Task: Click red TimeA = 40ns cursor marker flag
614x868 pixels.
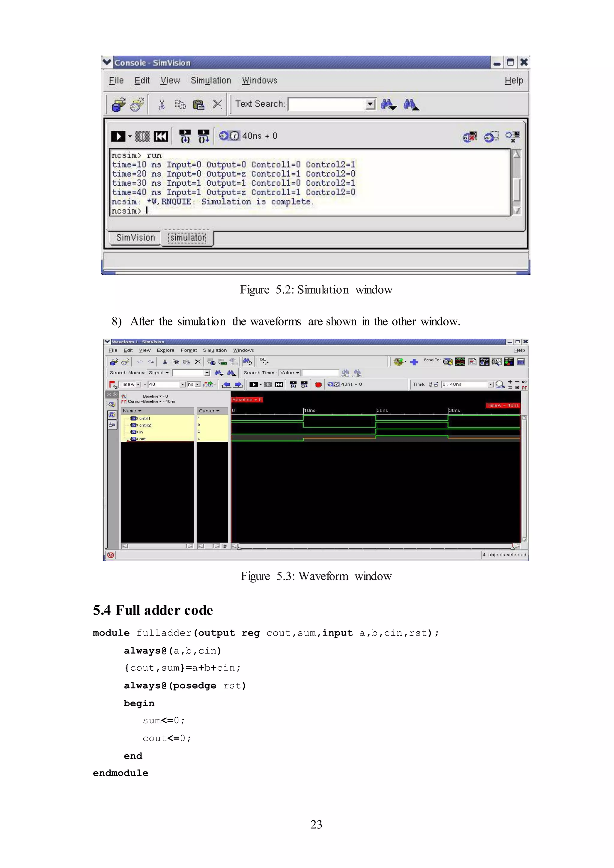Action: 502,406
